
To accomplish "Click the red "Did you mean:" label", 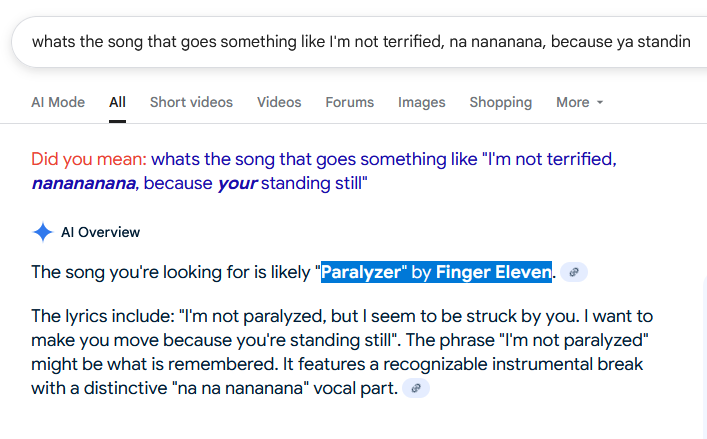I will click(x=89, y=159).
